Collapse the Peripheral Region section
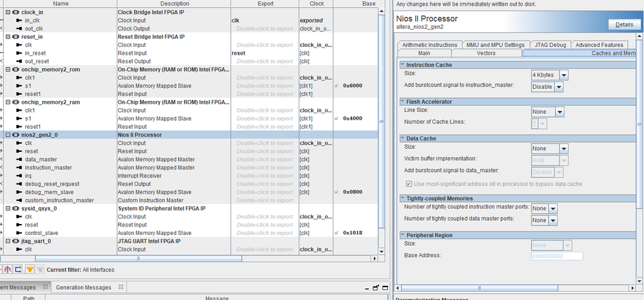 tap(402, 235)
